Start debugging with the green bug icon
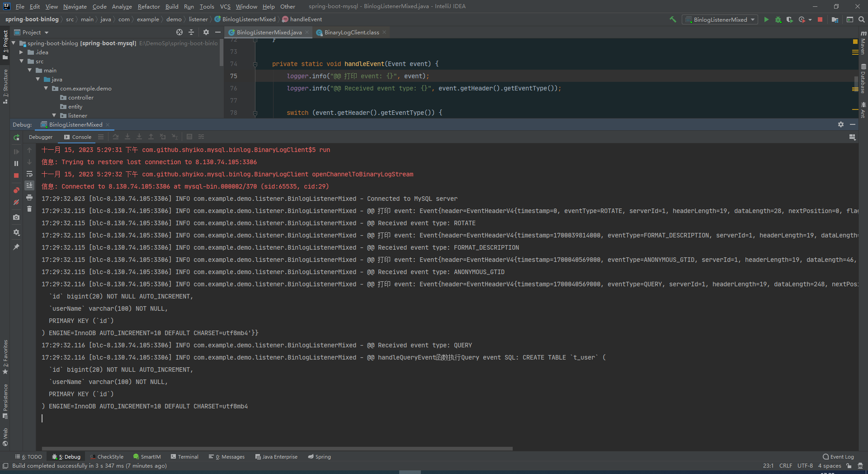 click(778, 19)
